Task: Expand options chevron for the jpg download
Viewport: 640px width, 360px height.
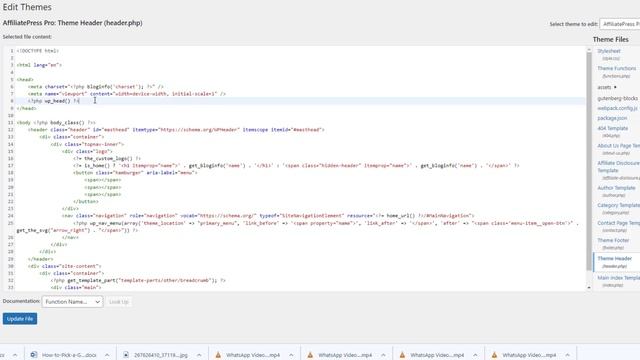Action: (x=199, y=355)
